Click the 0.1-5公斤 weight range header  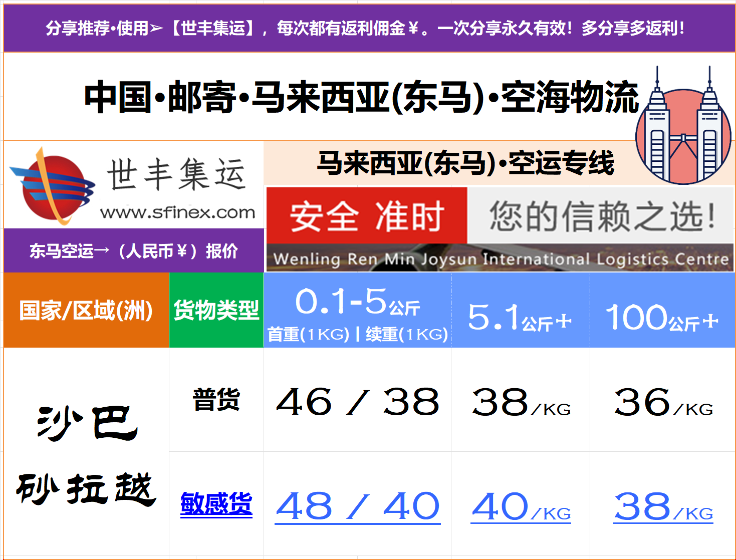[357, 302]
